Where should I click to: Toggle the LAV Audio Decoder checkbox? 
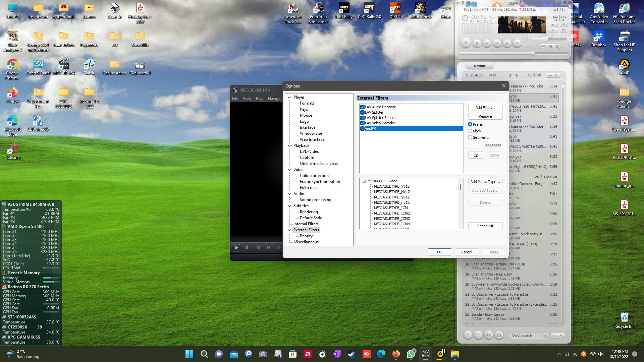coord(363,107)
